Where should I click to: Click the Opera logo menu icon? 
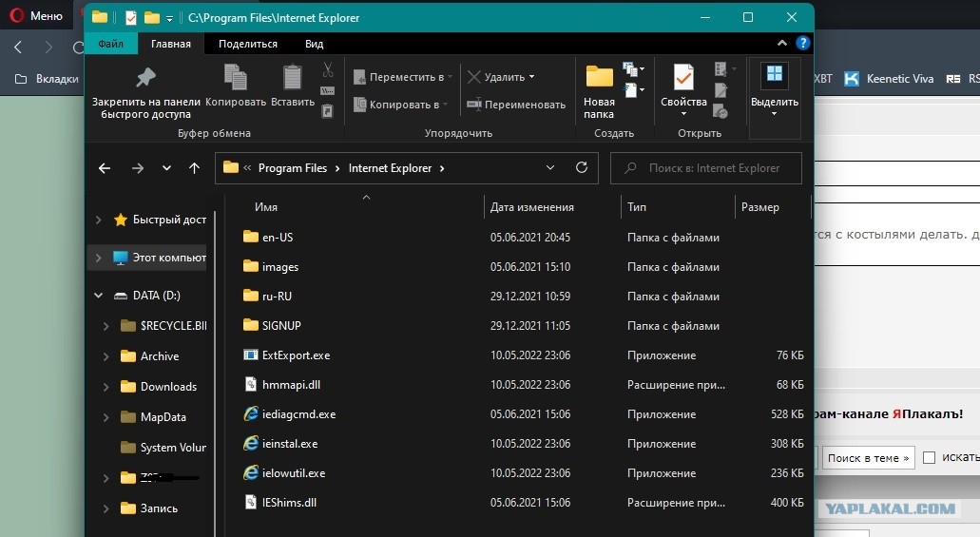click(17, 15)
